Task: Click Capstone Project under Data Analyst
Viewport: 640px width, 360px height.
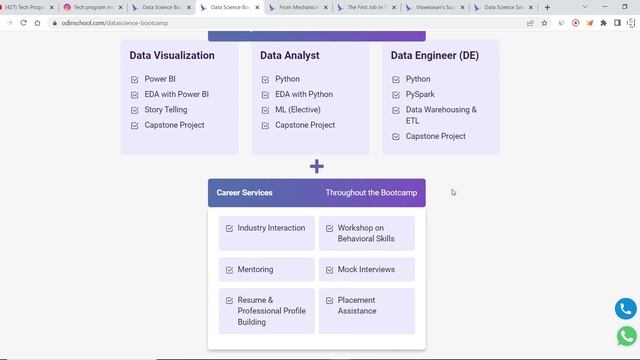Action: (305, 125)
